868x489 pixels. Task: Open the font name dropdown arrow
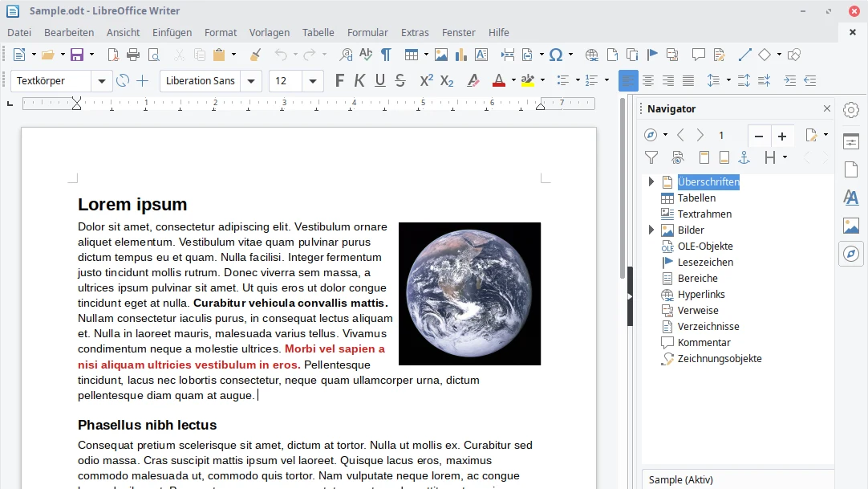tap(251, 81)
